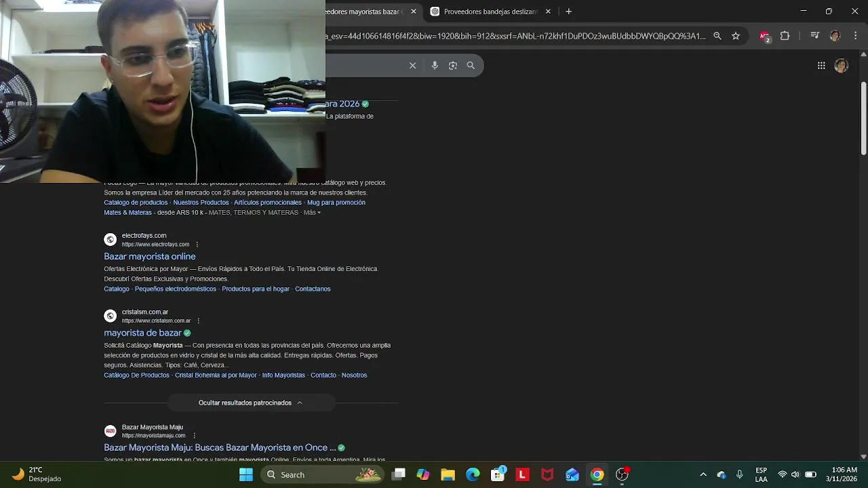Open the Chrome three-dot menu
The height and width of the screenshot is (488, 868).
854,36
